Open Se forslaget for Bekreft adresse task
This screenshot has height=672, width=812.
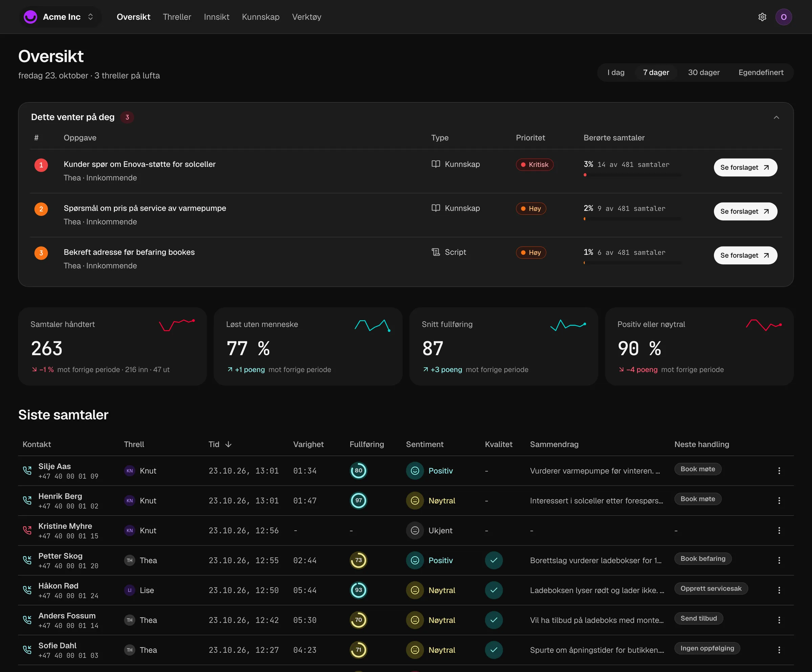pos(745,255)
